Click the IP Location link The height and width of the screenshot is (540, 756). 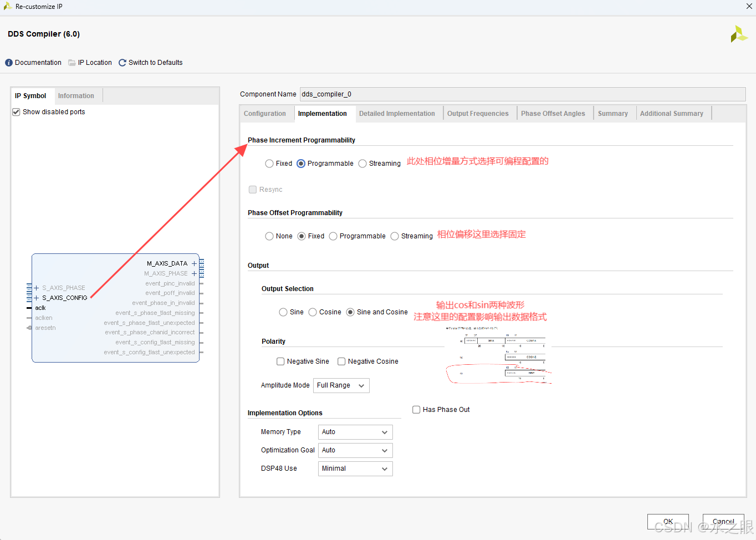(95, 63)
